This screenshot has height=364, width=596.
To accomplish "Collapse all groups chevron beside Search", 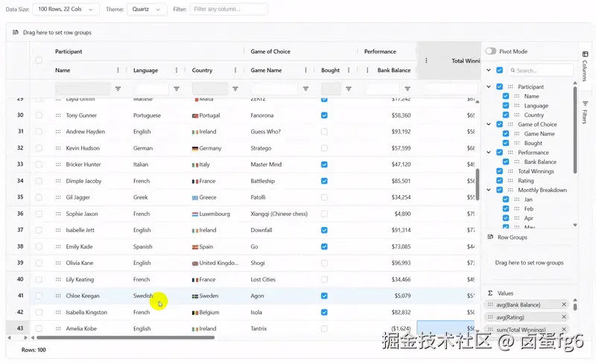I will 489,70.
